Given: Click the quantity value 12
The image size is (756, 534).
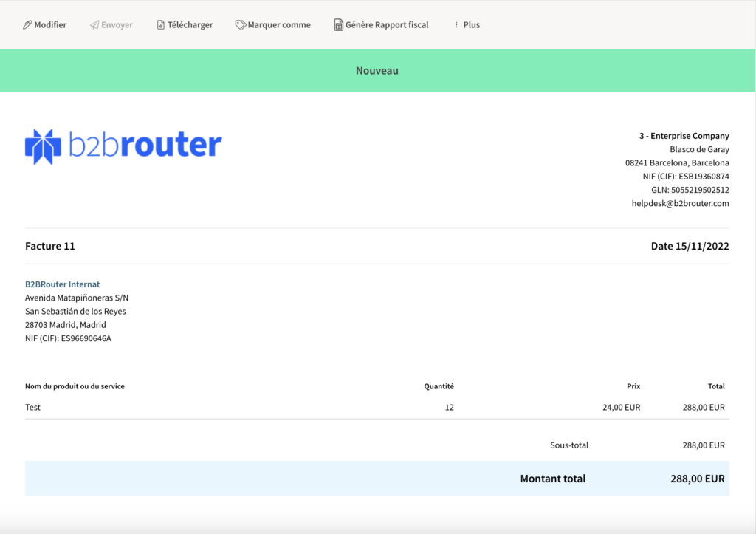Looking at the screenshot, I should pyautogui.click(x=450, y=407).
